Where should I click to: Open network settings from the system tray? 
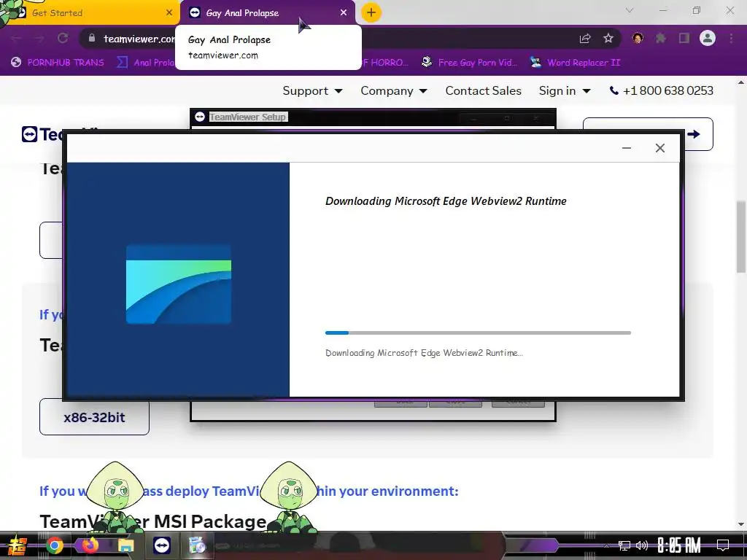pyautogui.click(x=624, y=545)
